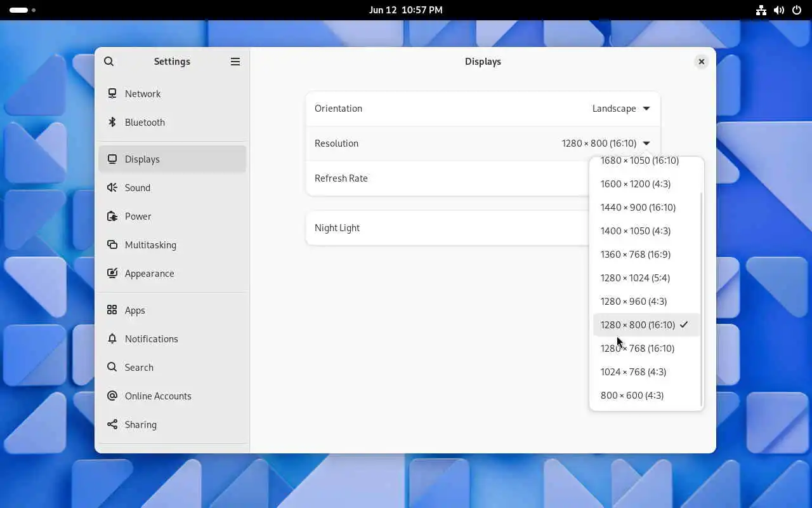This screenshot has height=508, width=812.
Task: Select 1440 × 900 (16:10) resolution
Action: [x=646, y=208]
